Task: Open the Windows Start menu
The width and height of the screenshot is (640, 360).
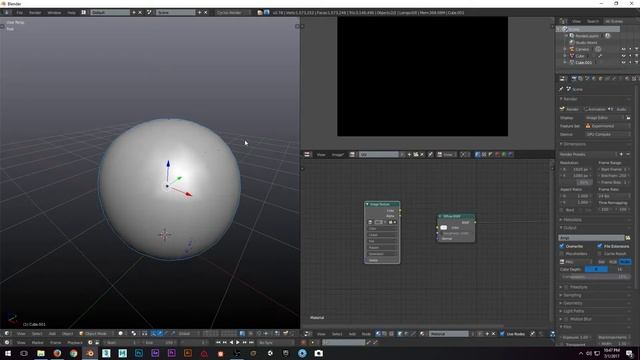Action: point(8,353)
